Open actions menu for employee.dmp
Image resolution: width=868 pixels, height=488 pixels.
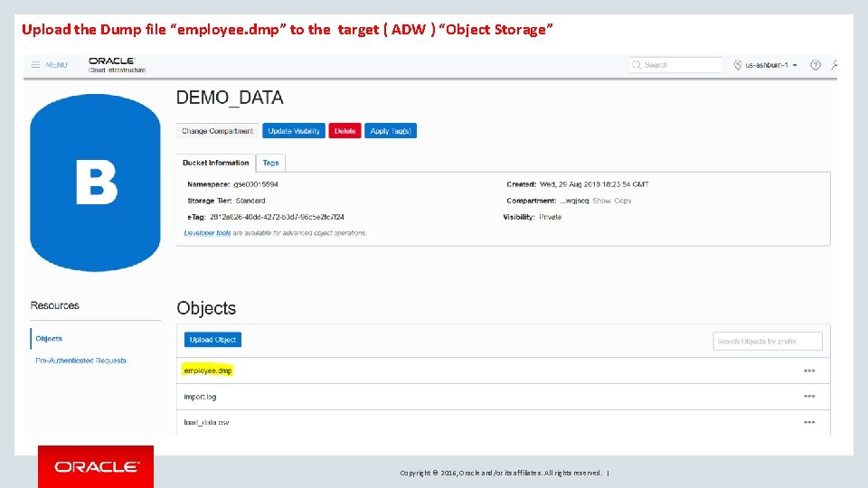pos(809,371)
